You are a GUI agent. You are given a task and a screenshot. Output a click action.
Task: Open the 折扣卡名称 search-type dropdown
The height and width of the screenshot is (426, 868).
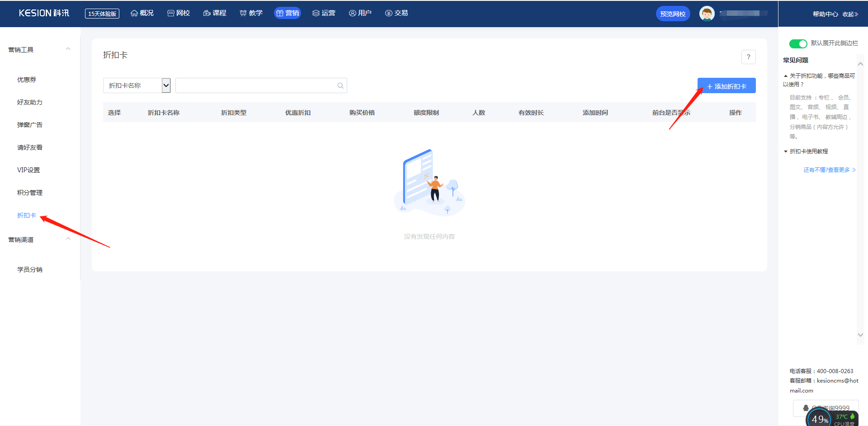137,85
